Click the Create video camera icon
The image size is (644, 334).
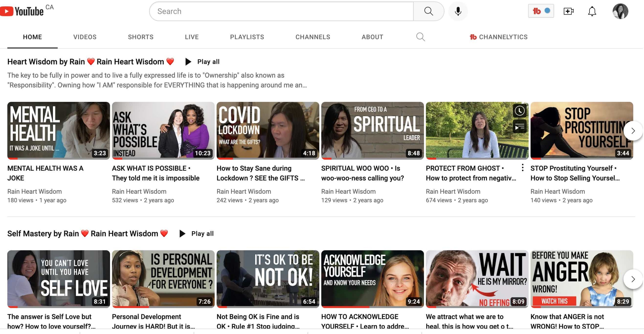tap(568, 11)
